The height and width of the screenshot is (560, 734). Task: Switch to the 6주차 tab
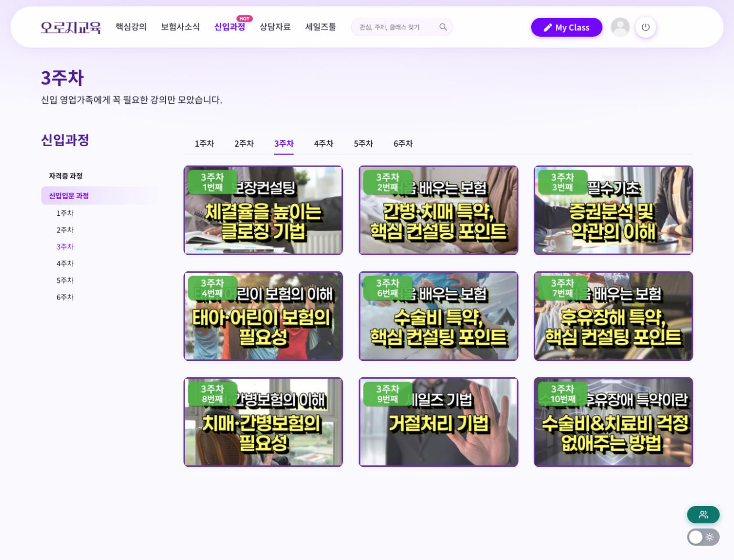403,144
